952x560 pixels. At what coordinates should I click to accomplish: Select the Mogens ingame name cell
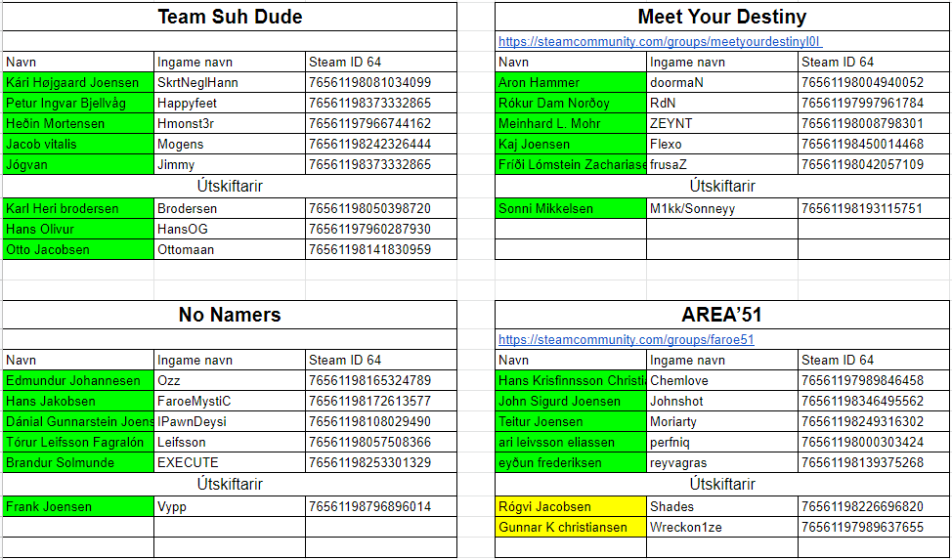click(230, 145)
